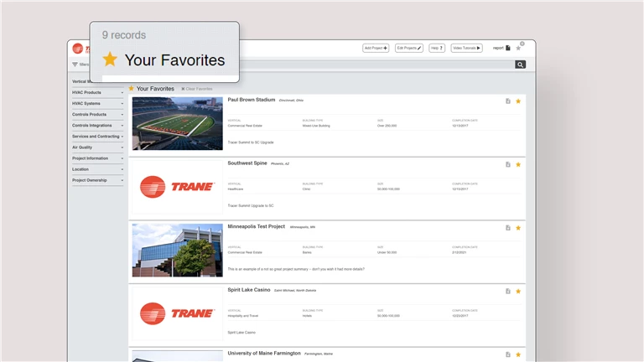Screen dimensions: 644x362
Task: Click 'Mixed-Use Building' building type value
Action: [316, 126]
